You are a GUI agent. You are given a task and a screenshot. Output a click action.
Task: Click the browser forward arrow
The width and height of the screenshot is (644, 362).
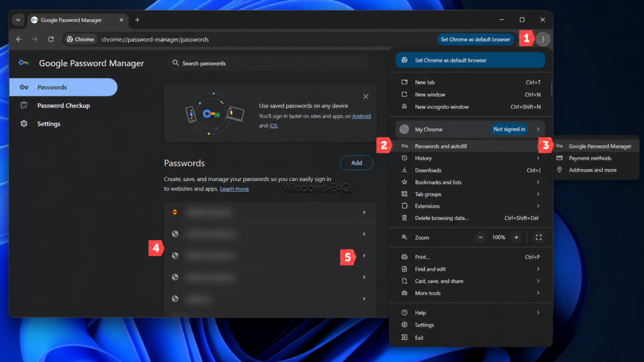[35, 40]
